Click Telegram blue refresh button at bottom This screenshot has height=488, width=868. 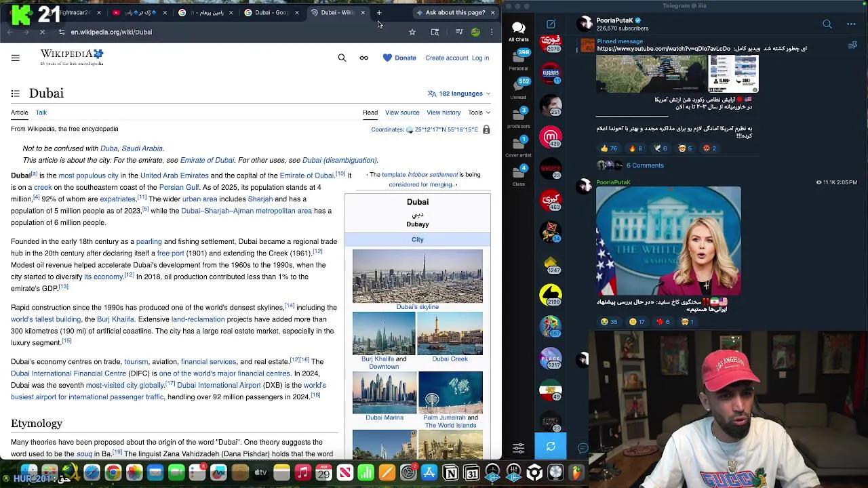(x=551, y=447)
